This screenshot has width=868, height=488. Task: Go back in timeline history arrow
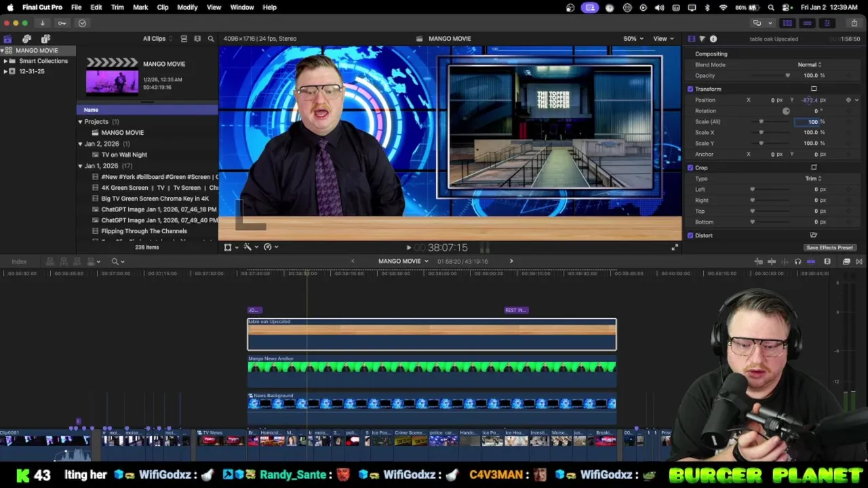click(x=353, y=262)
